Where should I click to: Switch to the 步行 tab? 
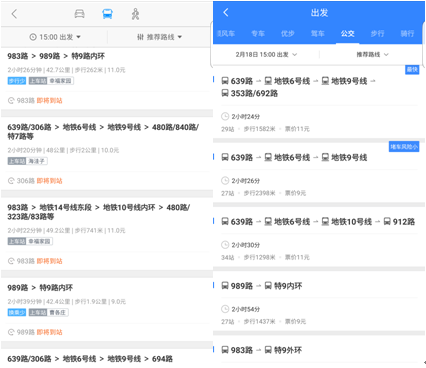(377, 33)
